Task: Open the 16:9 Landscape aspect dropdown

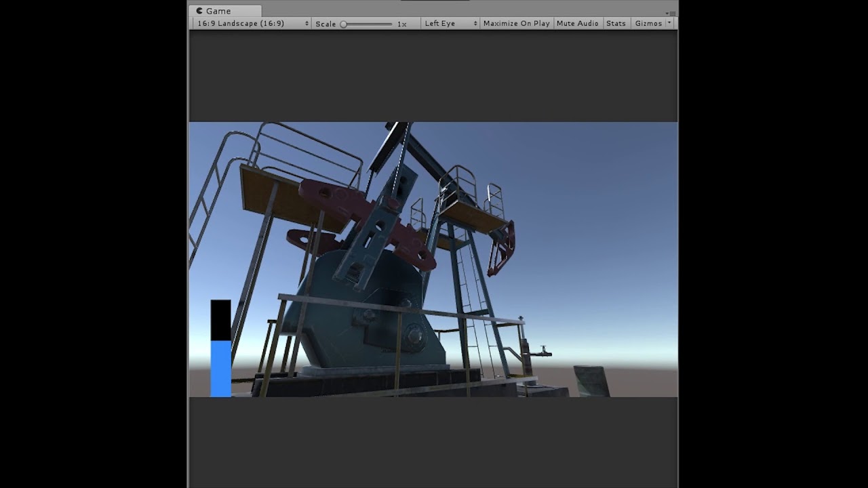Action: click(x=252, y=23)
